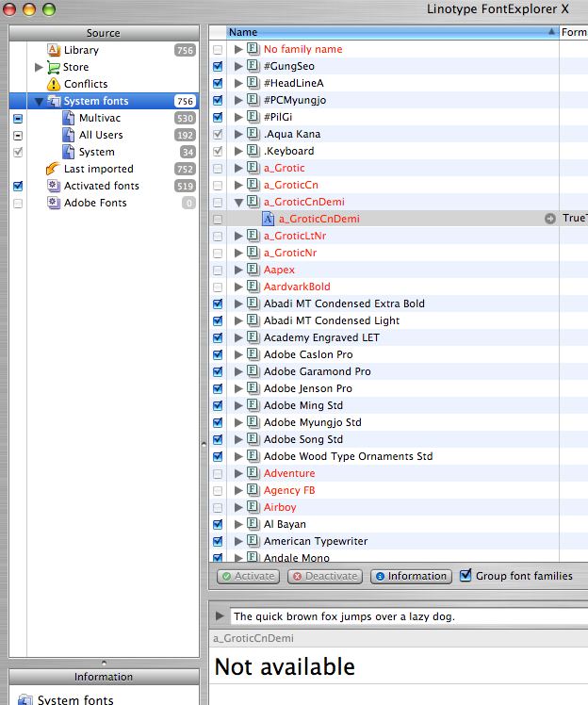Collapse the System fonts tree node
The width and height of the screenshot is (588, 705).
40,102
